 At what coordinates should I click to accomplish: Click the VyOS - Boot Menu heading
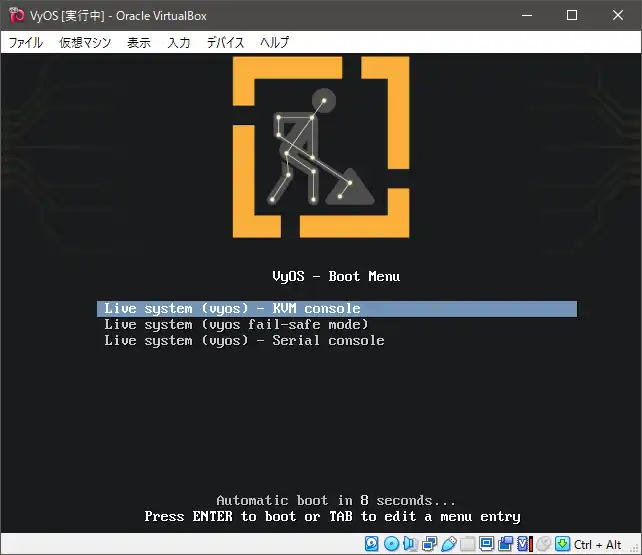(x=336, y=277)
